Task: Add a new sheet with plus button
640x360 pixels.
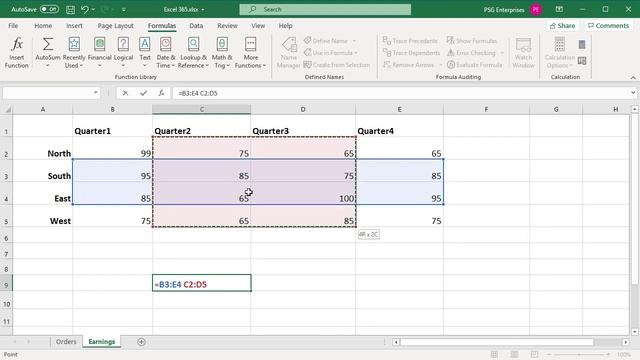Action: pyautogui.click(x=141, y=342)
